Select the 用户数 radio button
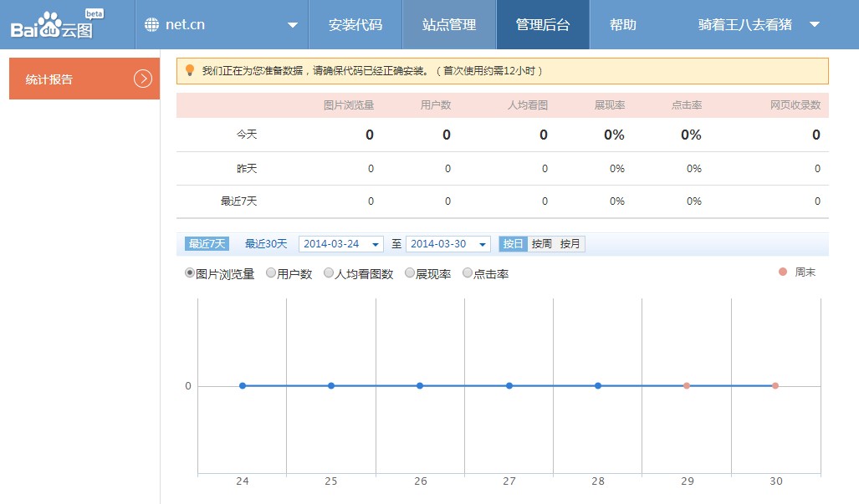 coord(271,273)
